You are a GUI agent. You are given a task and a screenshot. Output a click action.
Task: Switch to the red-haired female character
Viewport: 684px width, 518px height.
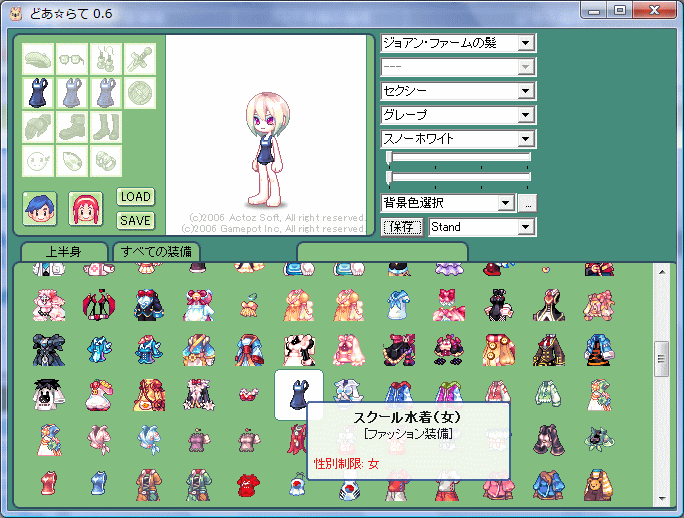tap(86, 209)
